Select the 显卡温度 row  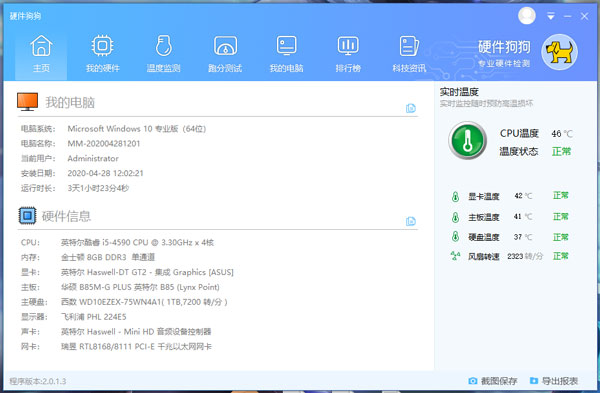510,196
